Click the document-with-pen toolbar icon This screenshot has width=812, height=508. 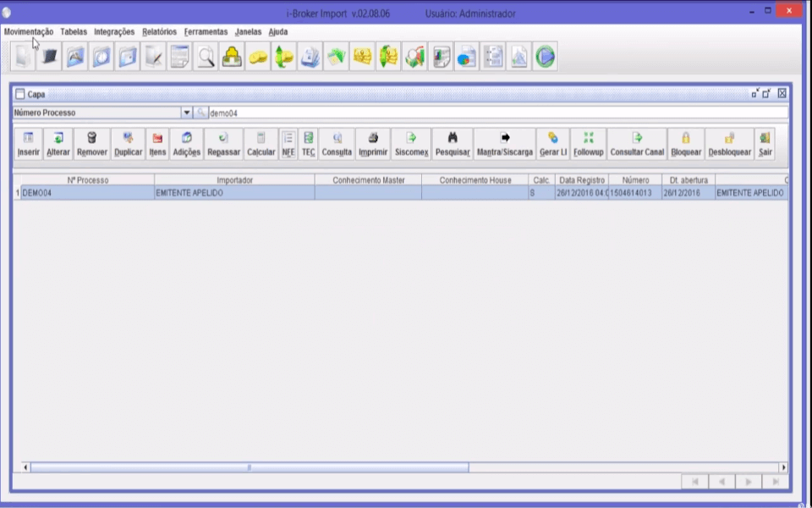pyautogui.click(x=154, y=56)
